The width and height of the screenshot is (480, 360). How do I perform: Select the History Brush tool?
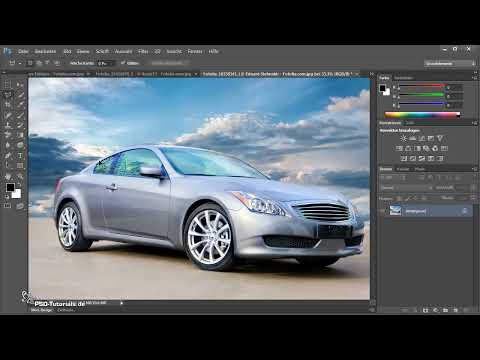[20, 125]
